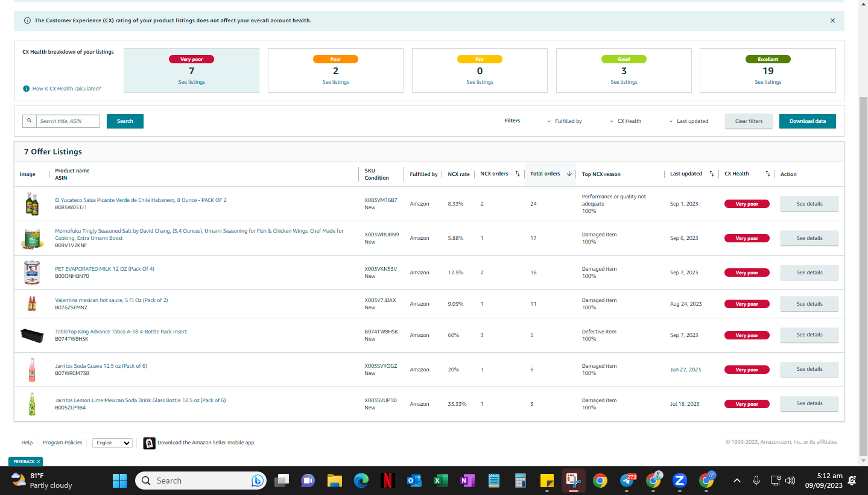Expand the Last updated filter dropdown
This screenshot has height=495, width=868.
(x=689, y=121)
